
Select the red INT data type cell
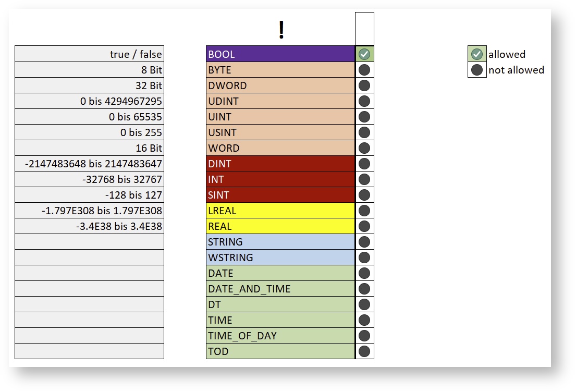point(280,179)
